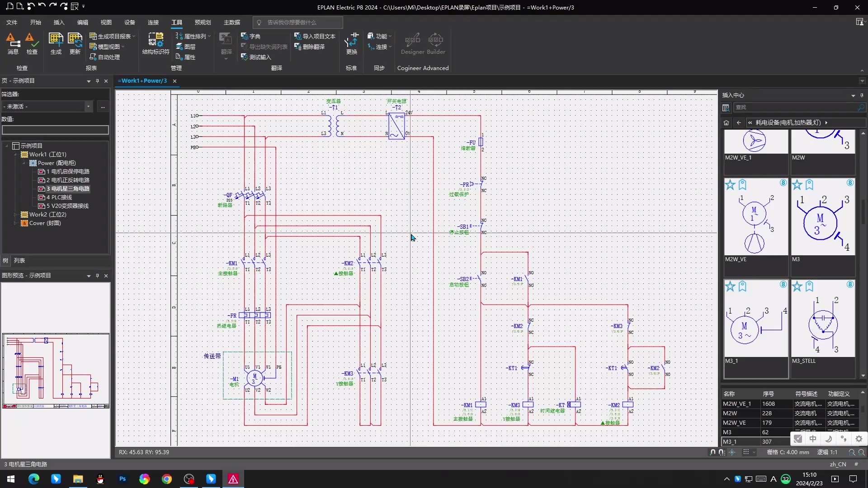Expand the Work2 (工位2) tree node
The height and width of the screenshot is (488, 868).
click(15, 215)
